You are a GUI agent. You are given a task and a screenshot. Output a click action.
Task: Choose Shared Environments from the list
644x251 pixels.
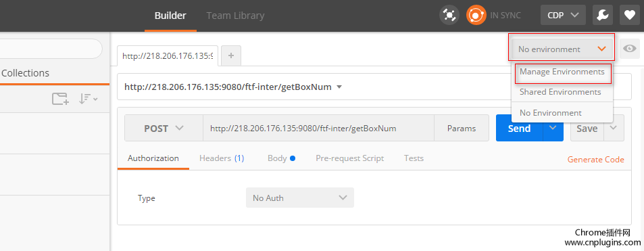click(560, 92)
